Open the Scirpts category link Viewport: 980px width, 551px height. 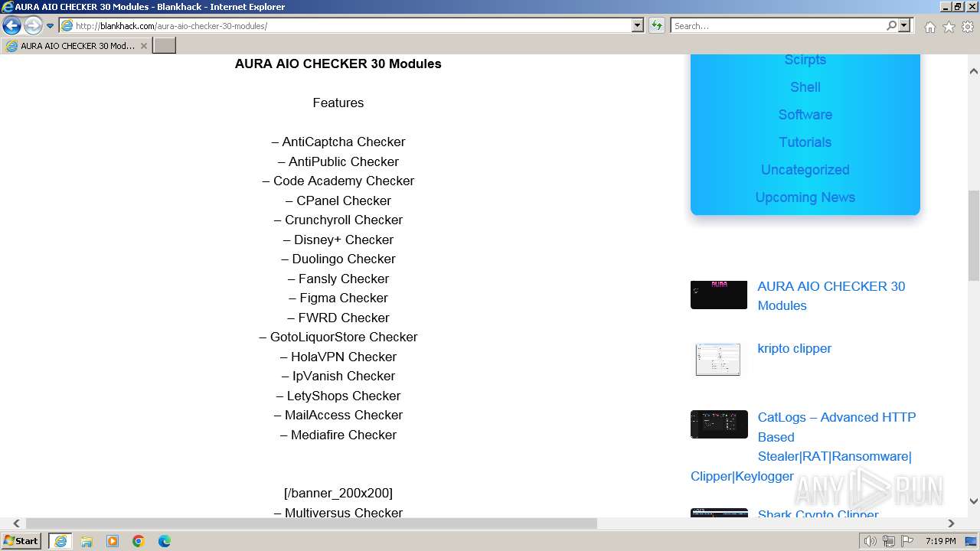pyautogui.click(x=805, y=60)
